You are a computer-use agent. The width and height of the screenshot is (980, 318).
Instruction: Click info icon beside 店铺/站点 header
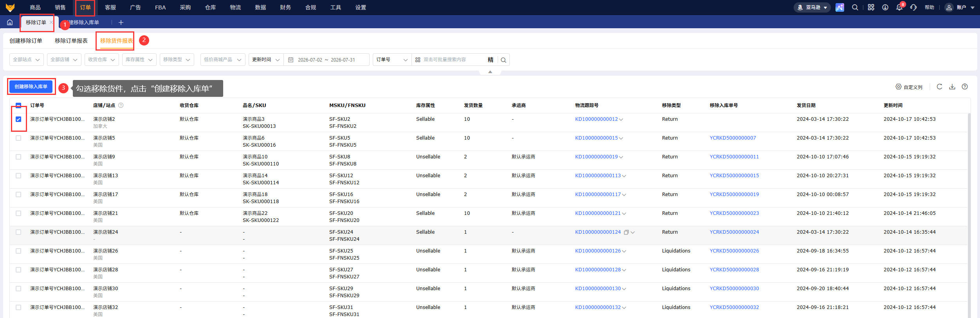121,105
